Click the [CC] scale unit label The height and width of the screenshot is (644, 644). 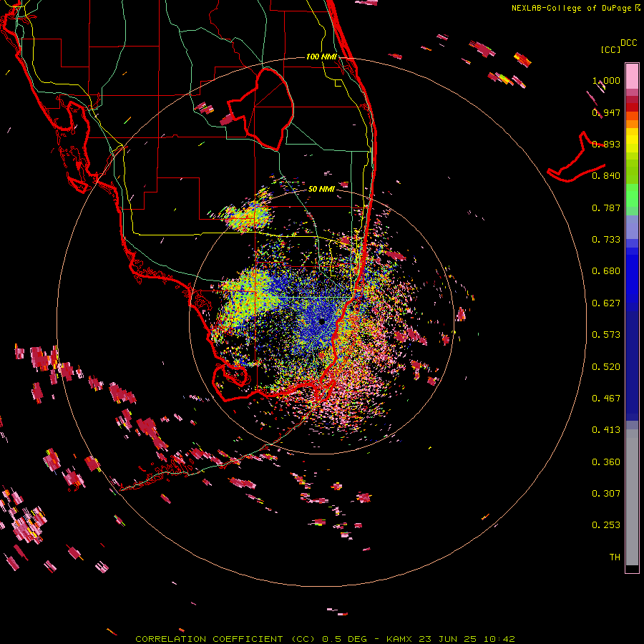click(x=610, y=49)
